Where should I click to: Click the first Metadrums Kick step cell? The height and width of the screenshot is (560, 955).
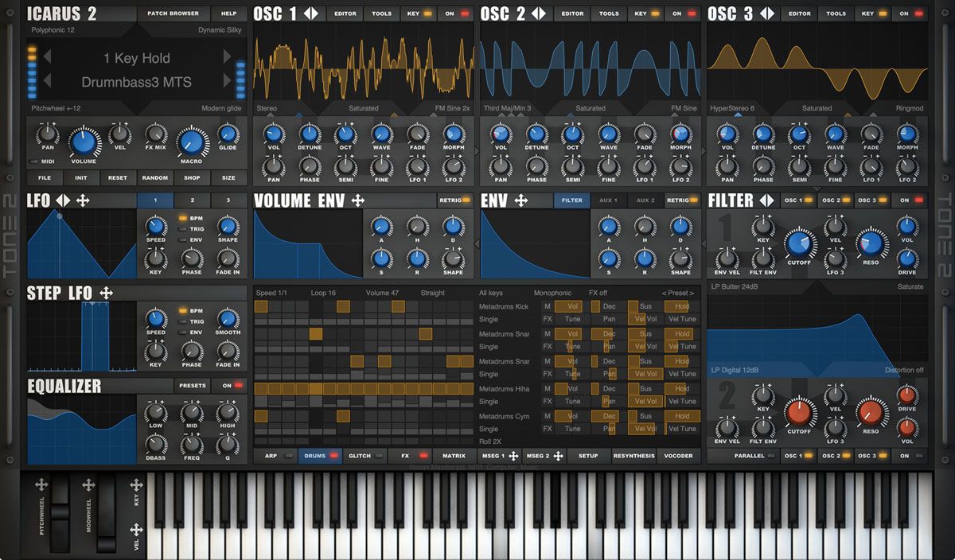point(261,306)
